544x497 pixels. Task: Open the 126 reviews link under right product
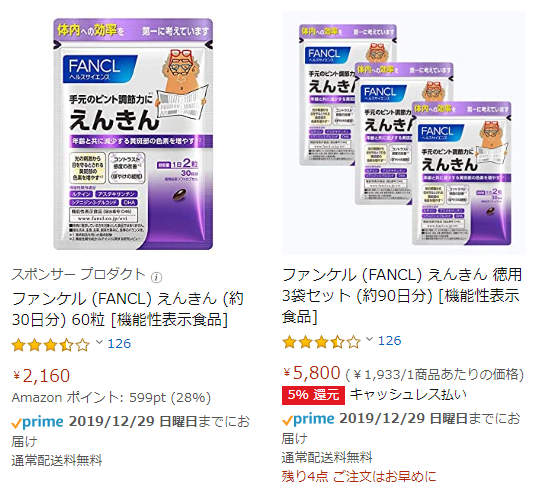coord(390,341)
